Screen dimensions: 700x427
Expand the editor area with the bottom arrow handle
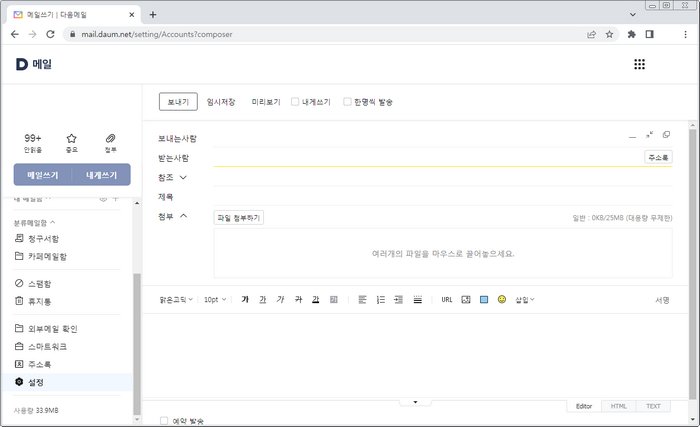pos(415,402)
